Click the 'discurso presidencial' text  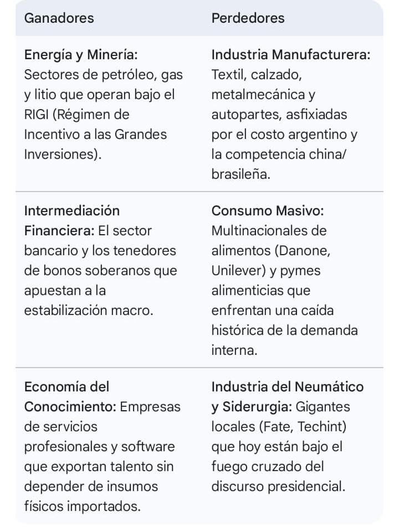click(278, 487)
